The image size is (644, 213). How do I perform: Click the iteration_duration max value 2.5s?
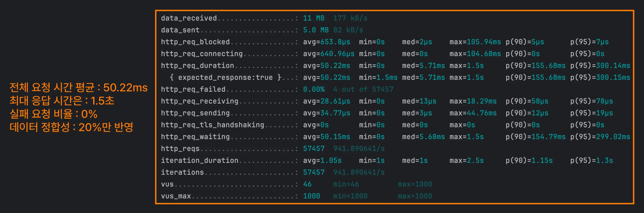tap(475, 160)
